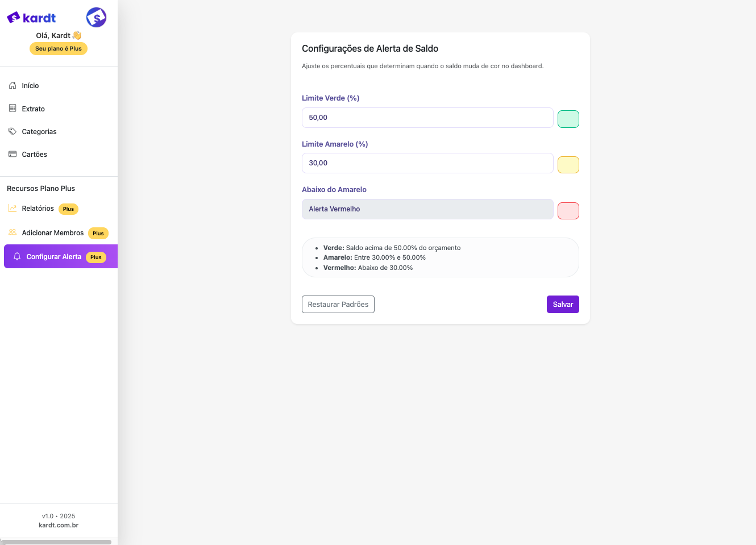
Task: Click the Configurar Alerta bell icon
Action: pos(17,257)
